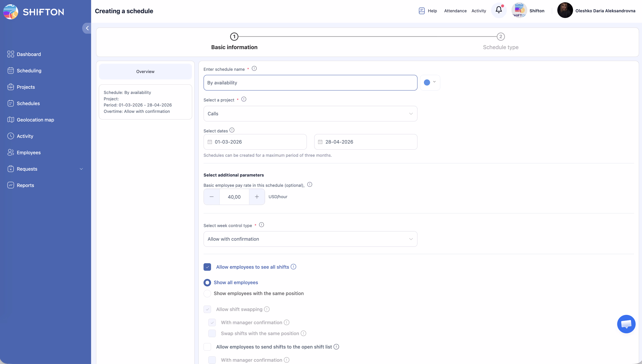Click calendar icon in start date field
The image size is (642, 364).
tap(210, 142)
